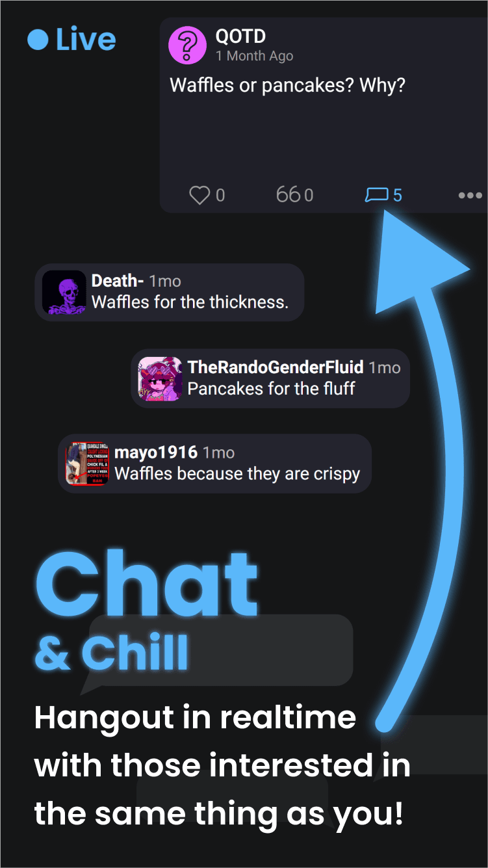Viewport: 488px width, 868px height.
Task: Click 'Waffles because they are crispy' comment
Action: pyautogui.click(x=237, y=473)
